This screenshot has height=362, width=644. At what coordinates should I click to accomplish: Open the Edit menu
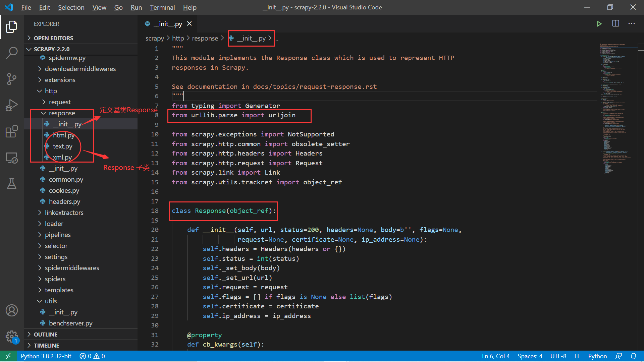click(x=45, y=7)
